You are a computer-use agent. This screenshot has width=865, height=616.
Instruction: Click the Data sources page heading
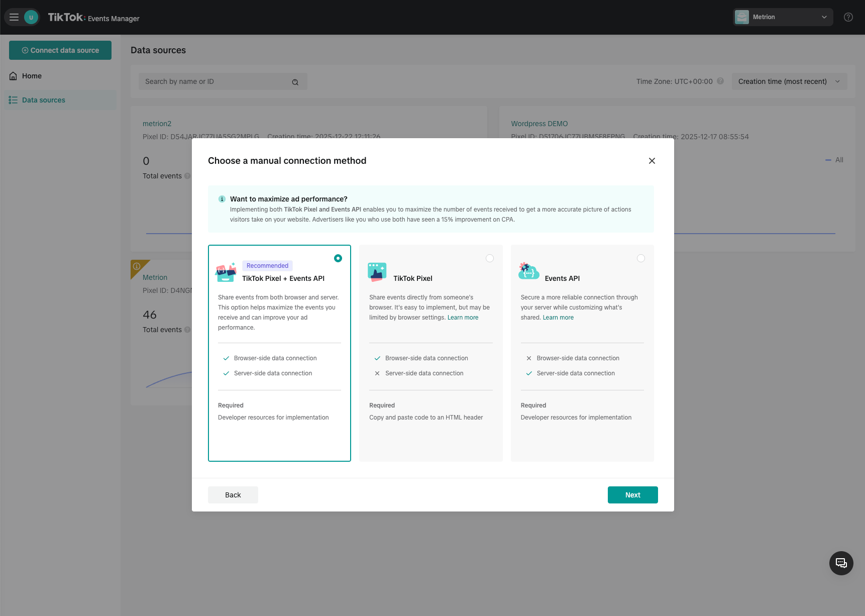click(158, 50)
